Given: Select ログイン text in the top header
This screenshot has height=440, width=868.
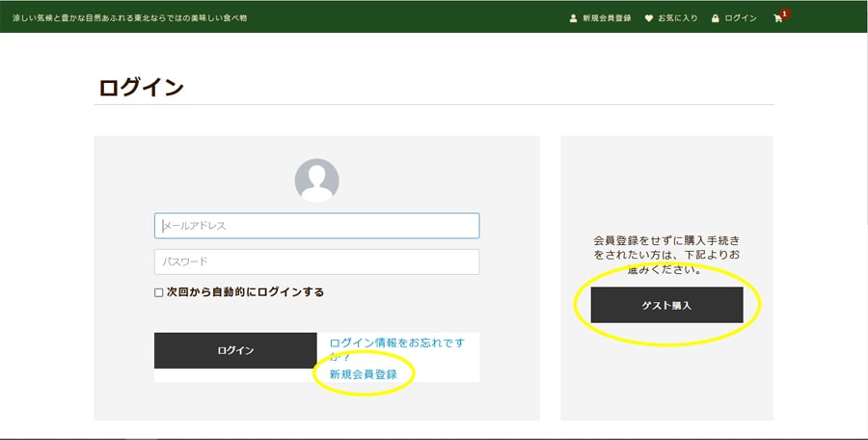Looking at the screenshot, I should click(x=741, y=18).
